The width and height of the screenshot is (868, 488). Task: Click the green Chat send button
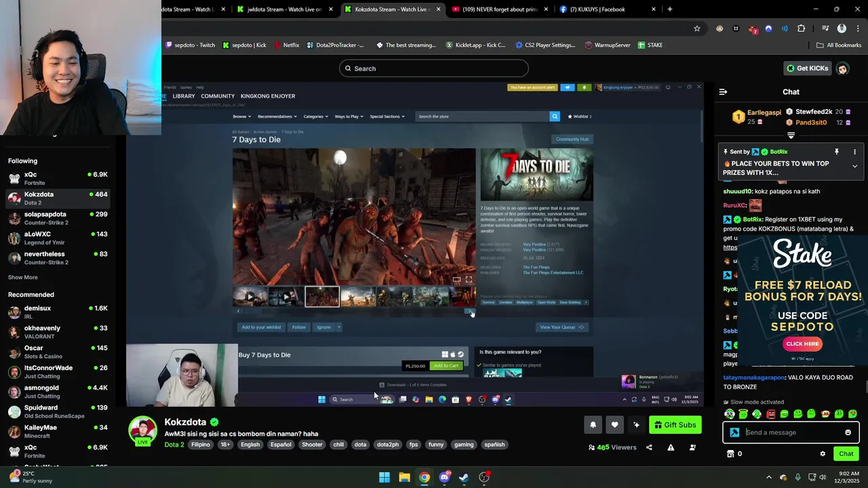[x=846, y=453]
